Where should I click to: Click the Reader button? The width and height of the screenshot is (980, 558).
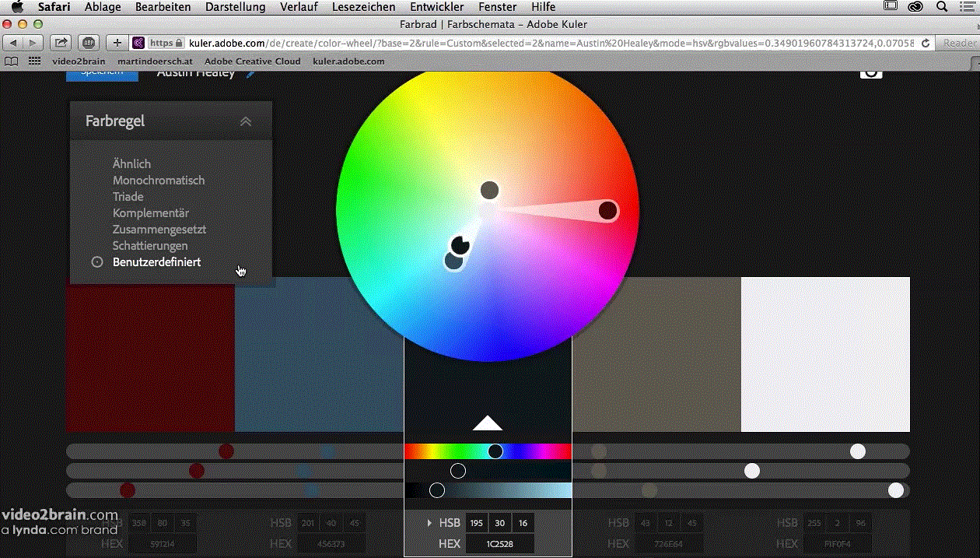pyautogui.click(x=959, y=43)
